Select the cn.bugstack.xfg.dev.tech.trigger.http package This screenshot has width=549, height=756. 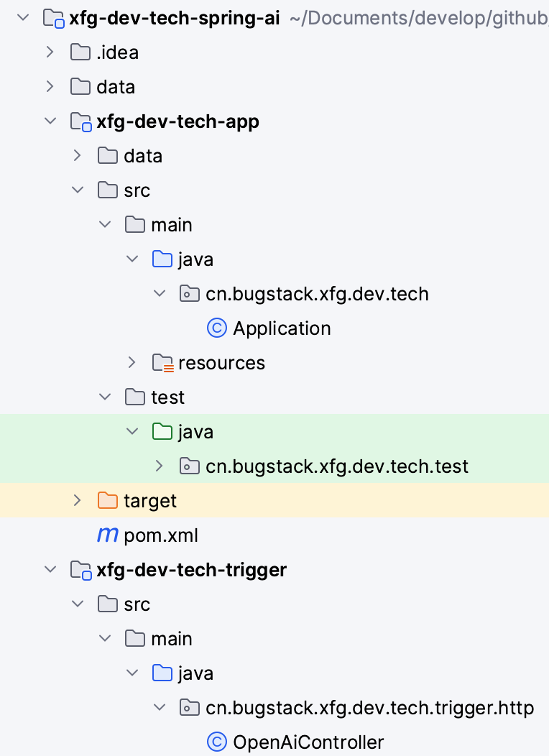[369, 708]
